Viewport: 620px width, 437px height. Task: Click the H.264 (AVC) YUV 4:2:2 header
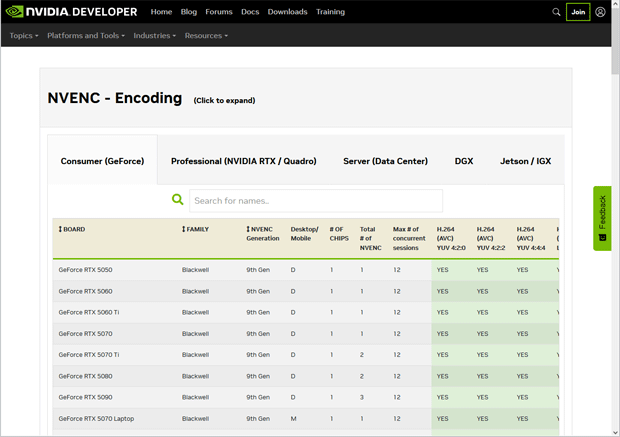[491, 238]
